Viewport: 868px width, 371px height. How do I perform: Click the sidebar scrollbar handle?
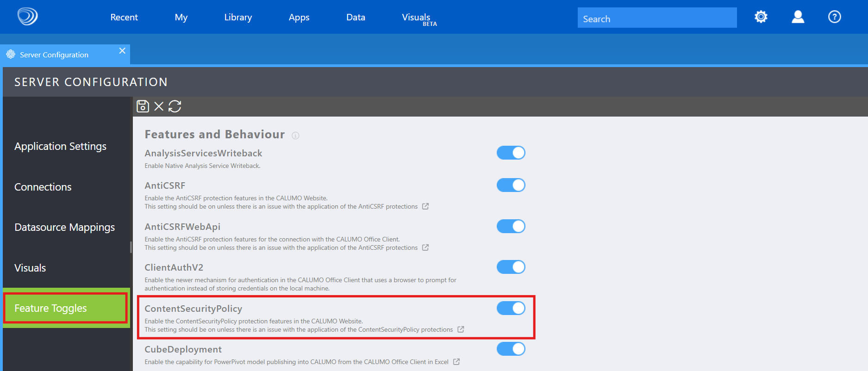point(131,247)
